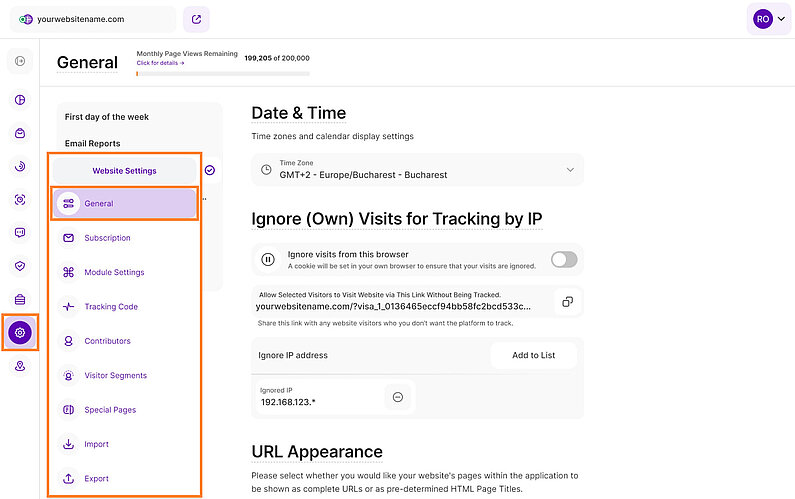Screen dimensions: 795x499
Task: Click the Monthly Page Views progress bar
Action: [x=223, y=73]
